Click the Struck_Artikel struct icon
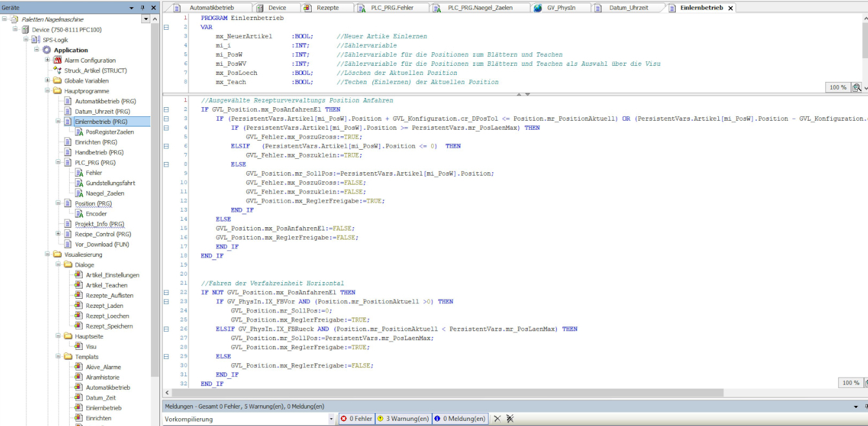 pos(57,70)
